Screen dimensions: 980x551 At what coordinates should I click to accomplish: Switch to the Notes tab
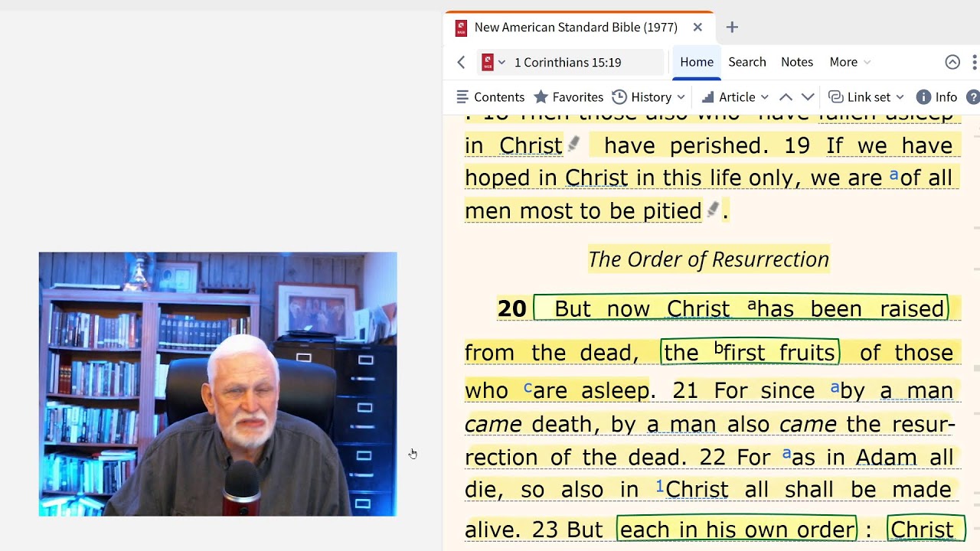coord(797,62)
